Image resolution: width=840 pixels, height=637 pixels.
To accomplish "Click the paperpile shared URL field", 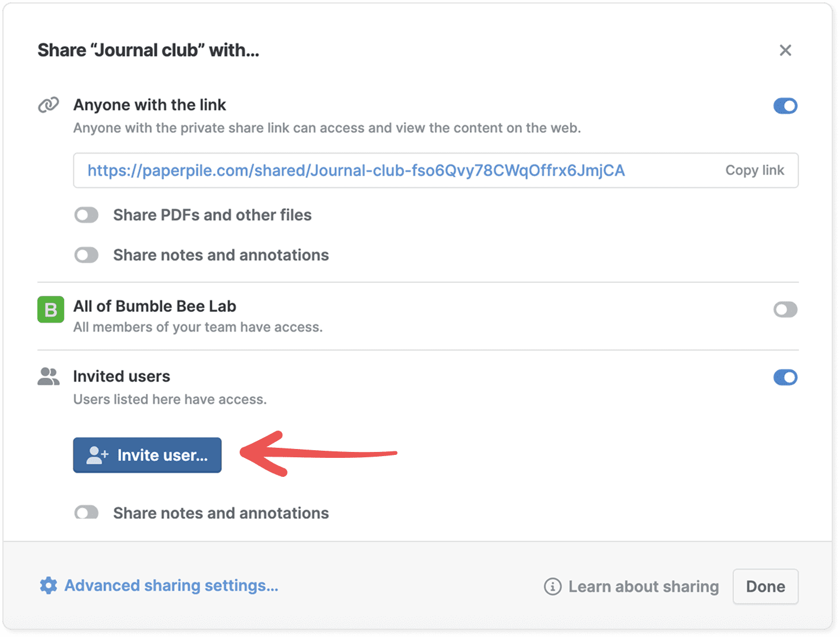I will click(x=356, y=170).
